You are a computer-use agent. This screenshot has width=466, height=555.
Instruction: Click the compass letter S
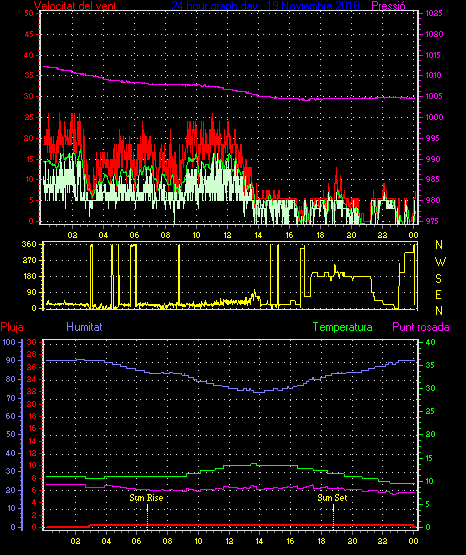pyautogui.click(x=438, y=279)
